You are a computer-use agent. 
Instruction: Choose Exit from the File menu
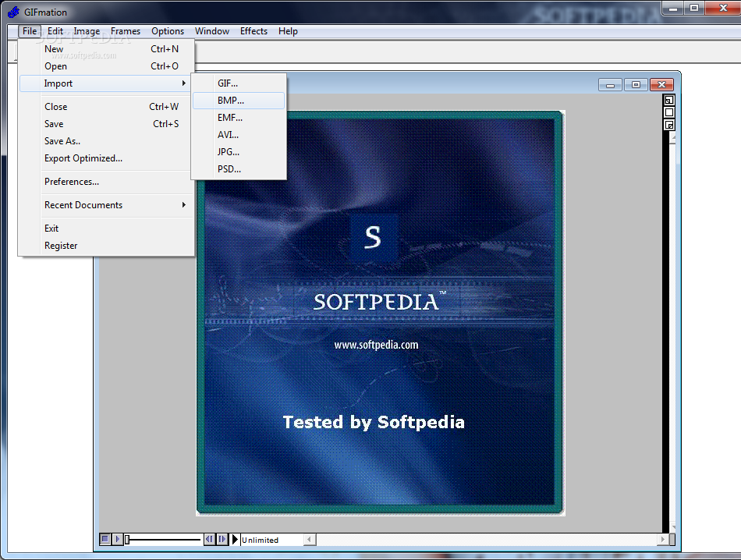106,229
